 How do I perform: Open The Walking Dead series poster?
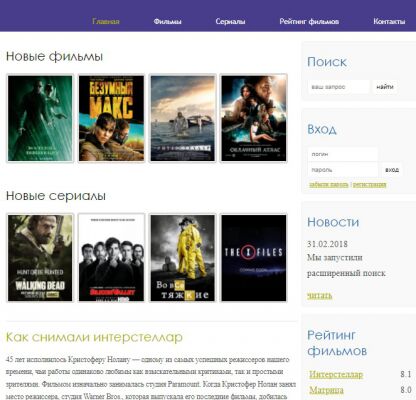pos(40,258)
